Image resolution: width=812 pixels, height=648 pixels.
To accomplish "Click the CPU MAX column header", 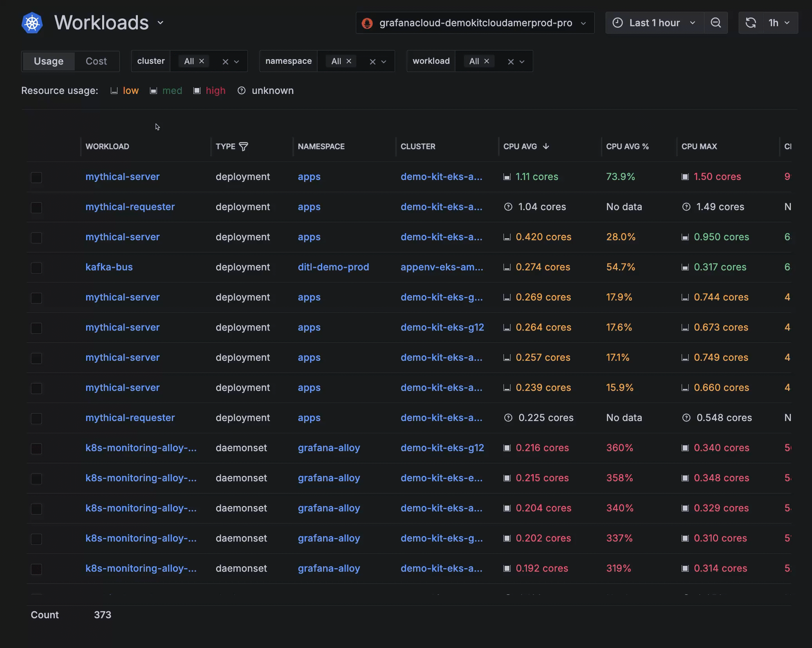I will 699,146.
